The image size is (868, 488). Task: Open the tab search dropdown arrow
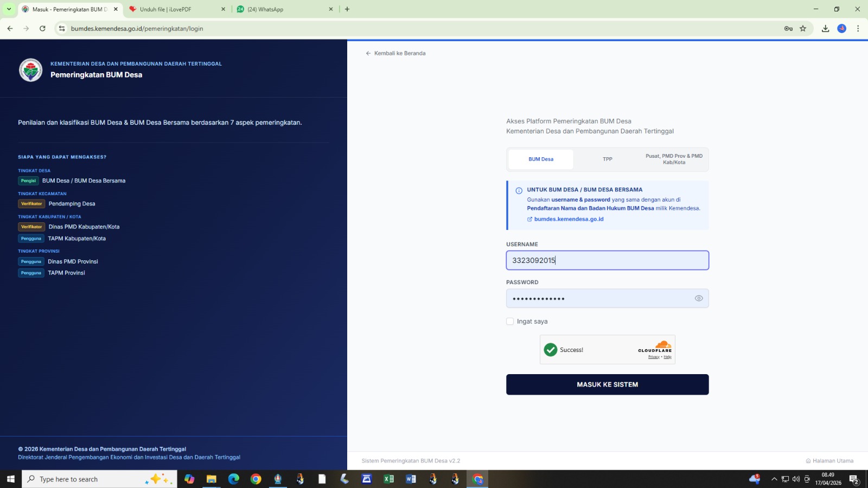coord(9,9)
